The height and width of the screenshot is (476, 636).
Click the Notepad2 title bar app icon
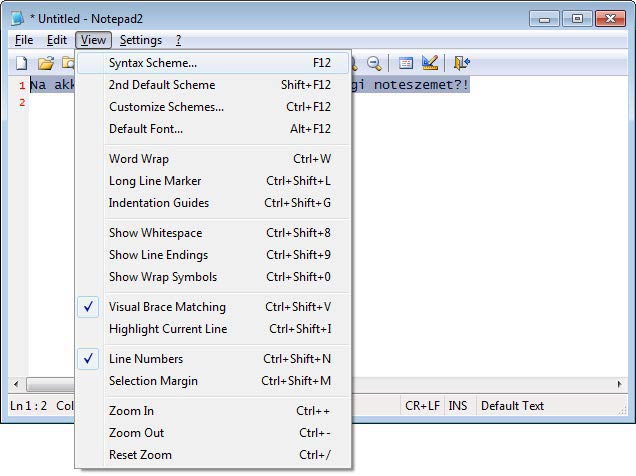18,19
